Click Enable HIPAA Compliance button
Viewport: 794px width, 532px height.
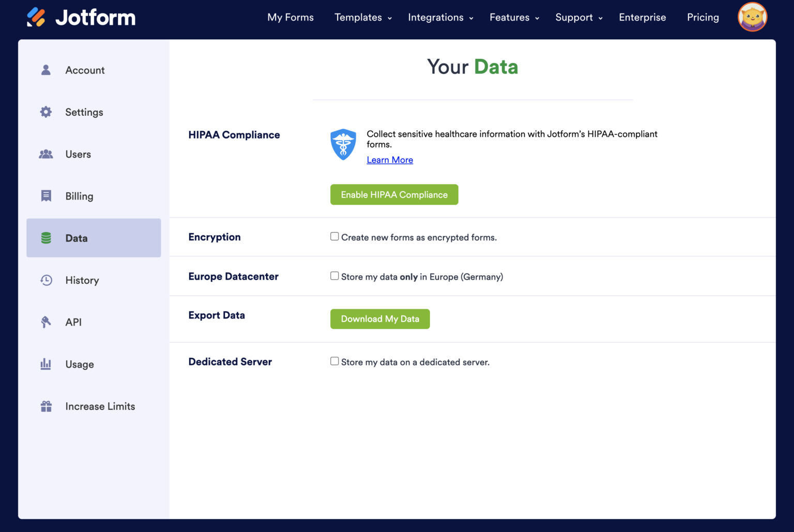[x=394, y=194]
